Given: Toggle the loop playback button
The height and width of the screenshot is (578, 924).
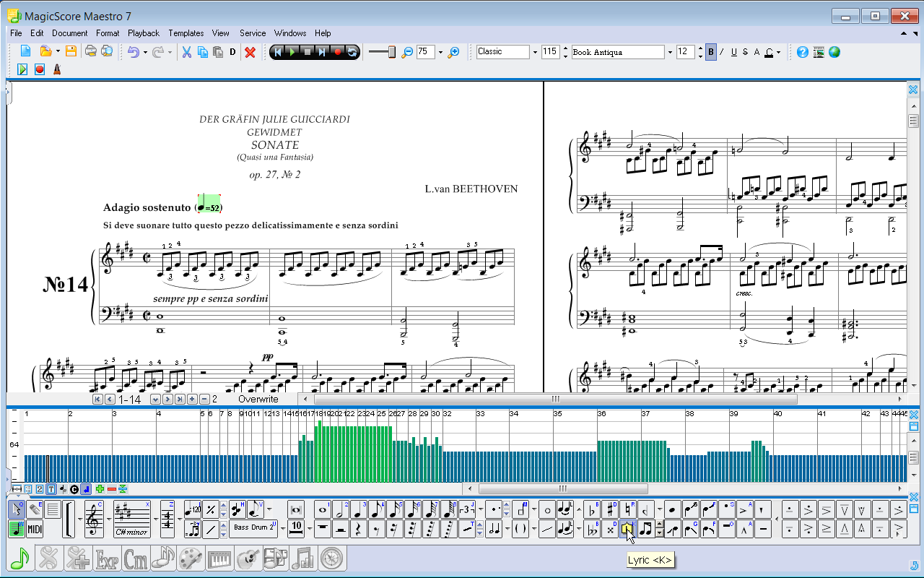Looking at the screenshot, I should point(352,52).
